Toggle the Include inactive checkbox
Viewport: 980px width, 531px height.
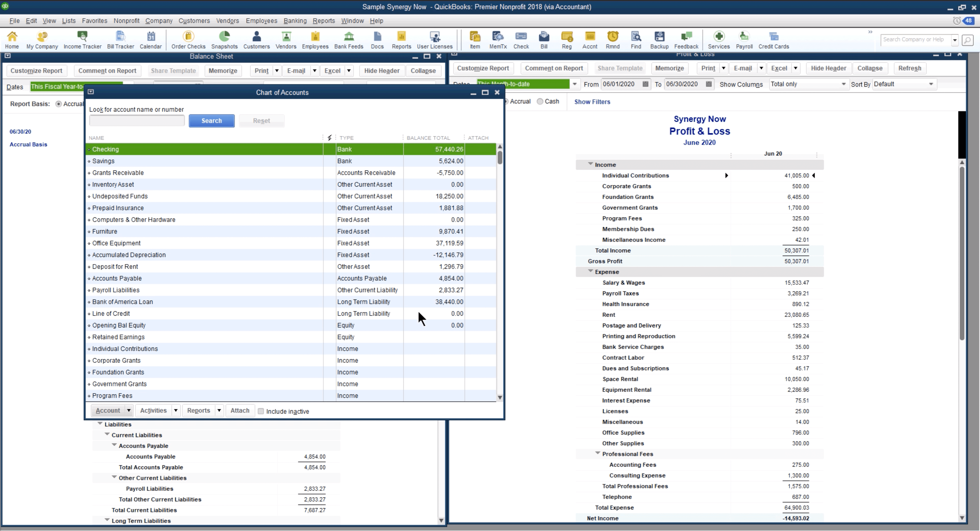[261, 411]
